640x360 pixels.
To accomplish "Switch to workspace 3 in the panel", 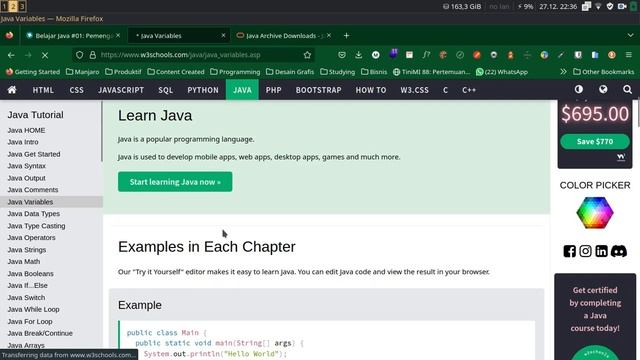I will click(22, 6).
